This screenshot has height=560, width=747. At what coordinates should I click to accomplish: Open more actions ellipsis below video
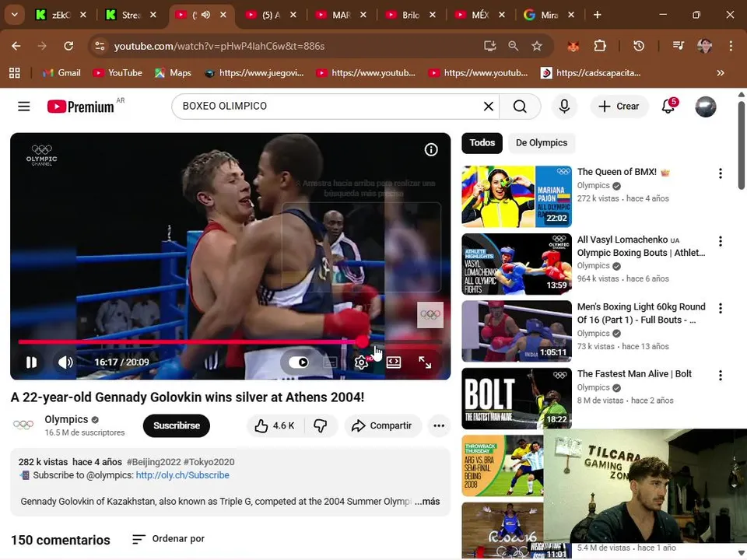[439, 425]
